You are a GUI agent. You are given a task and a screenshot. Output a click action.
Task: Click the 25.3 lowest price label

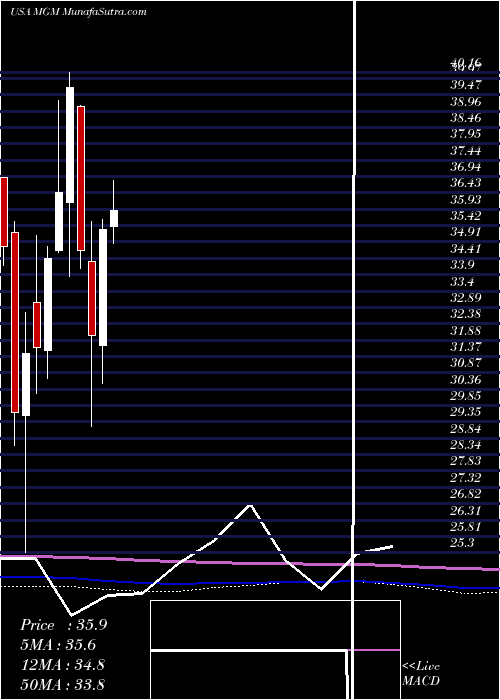[x=462, y=543]
